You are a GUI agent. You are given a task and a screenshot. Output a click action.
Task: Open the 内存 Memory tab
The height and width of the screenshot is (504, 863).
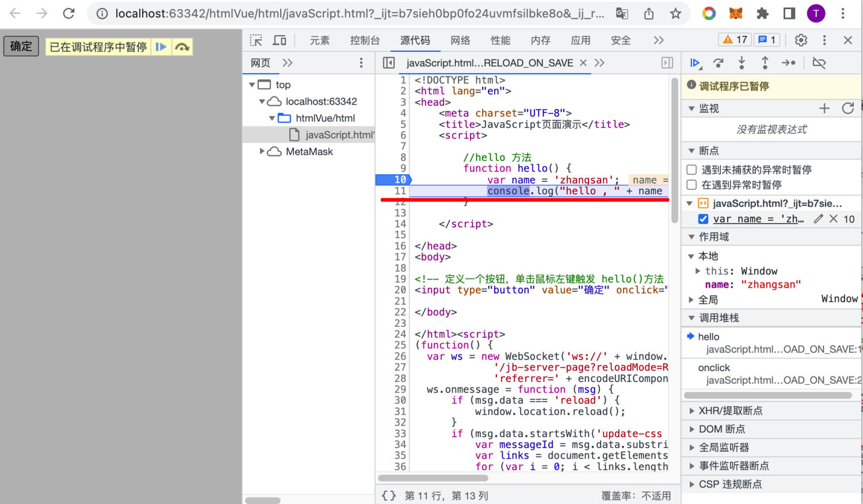click(x=541, y=40)
